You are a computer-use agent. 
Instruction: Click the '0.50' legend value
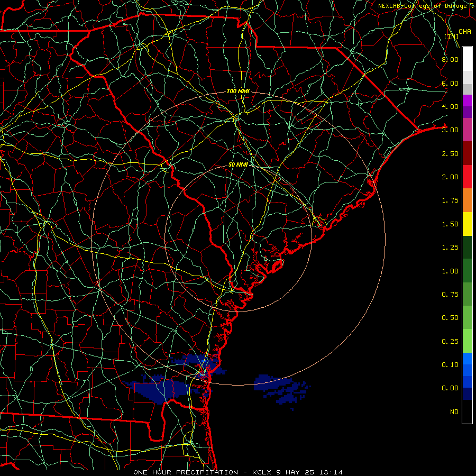click(450, 318)
